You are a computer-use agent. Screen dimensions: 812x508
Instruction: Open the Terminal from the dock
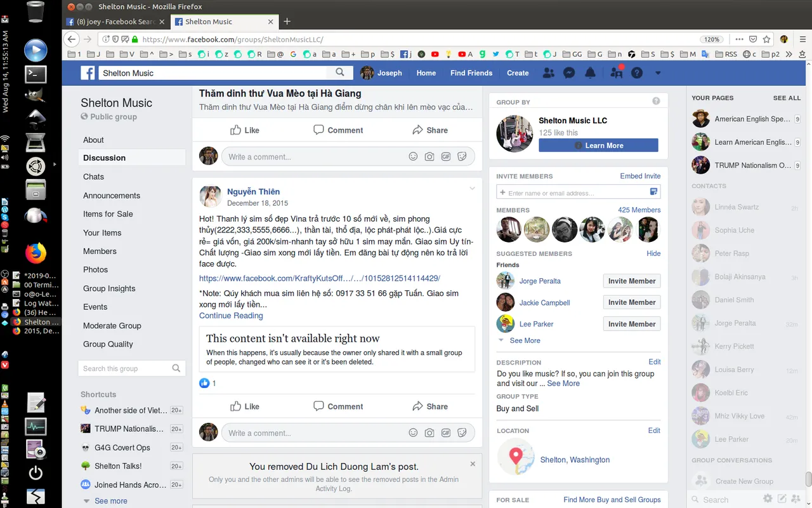(36, 74)
